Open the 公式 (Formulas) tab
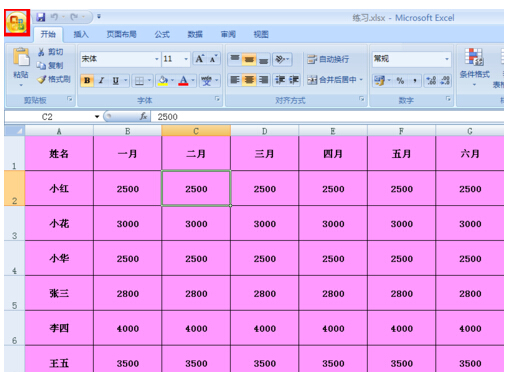This screenshot has height=372, width=518. (162, 34)
